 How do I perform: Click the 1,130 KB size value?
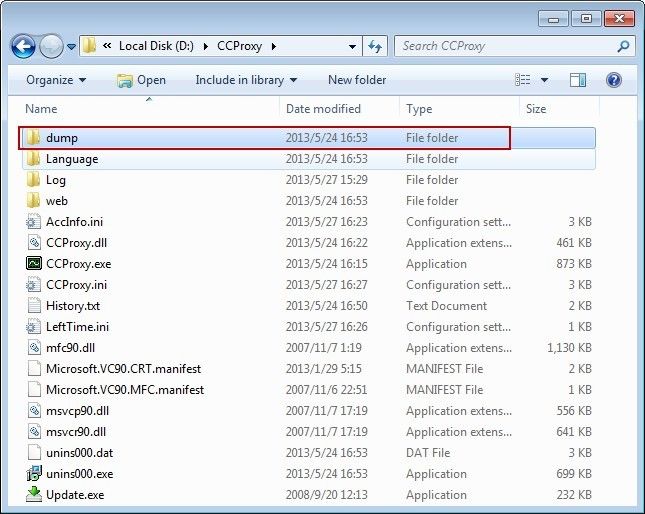(x=569, y=348)
